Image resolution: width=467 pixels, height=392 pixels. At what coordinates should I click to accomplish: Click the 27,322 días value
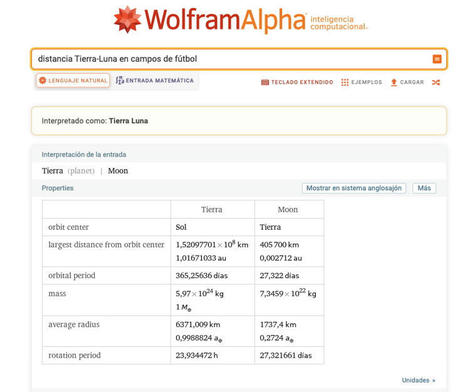tap(279, 276)
